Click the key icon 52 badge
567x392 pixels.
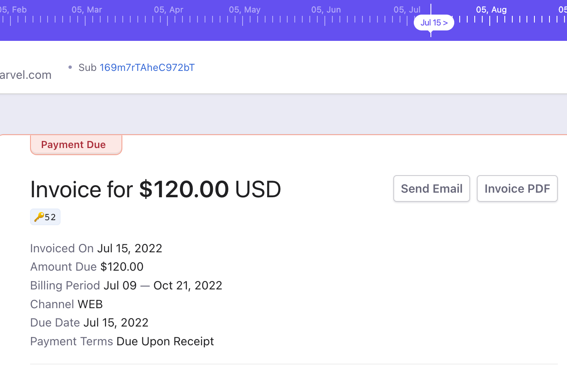[45, 217]
